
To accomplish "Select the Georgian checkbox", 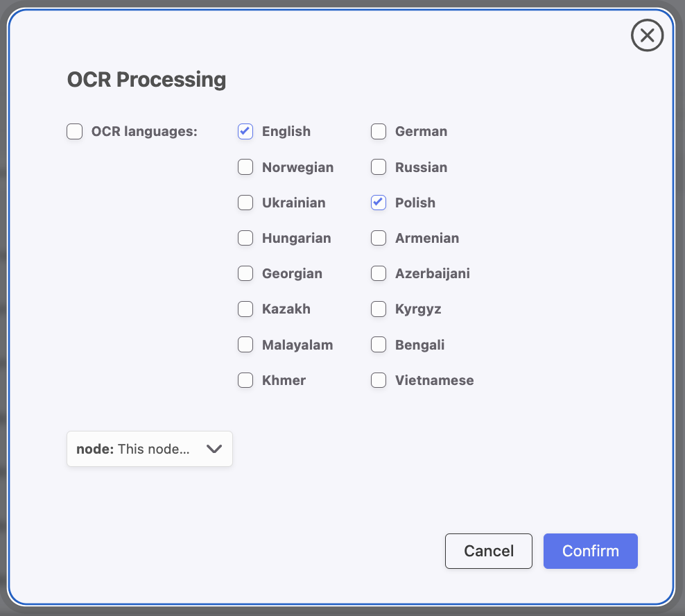I will click(245, 273).
